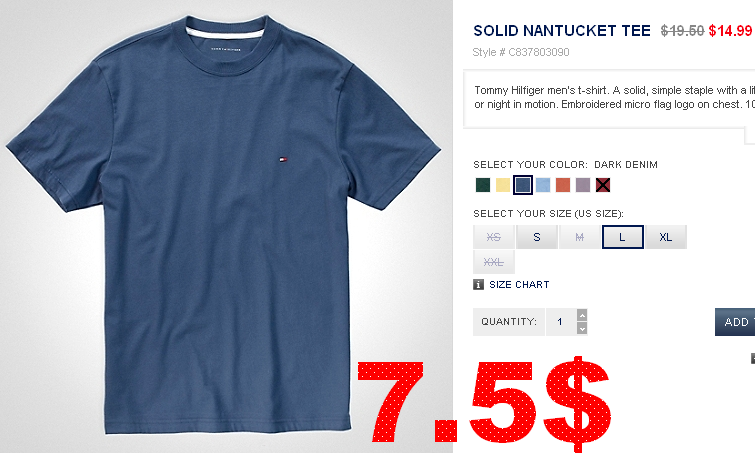Choose the orange color swatch
The height and width of the screenshot is (453, 755).
coord(563,185)
